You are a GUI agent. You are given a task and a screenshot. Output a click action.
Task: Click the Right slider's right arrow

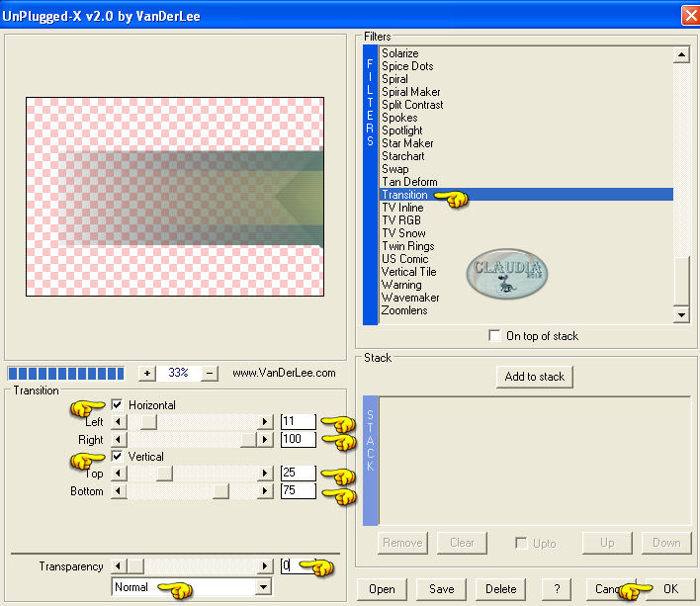point(265,440)
